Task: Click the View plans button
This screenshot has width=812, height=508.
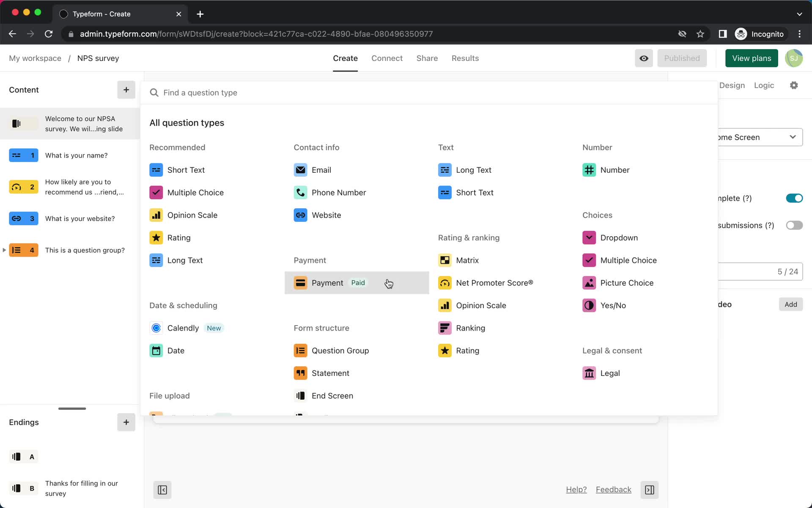Action: [x=752, y=58]
